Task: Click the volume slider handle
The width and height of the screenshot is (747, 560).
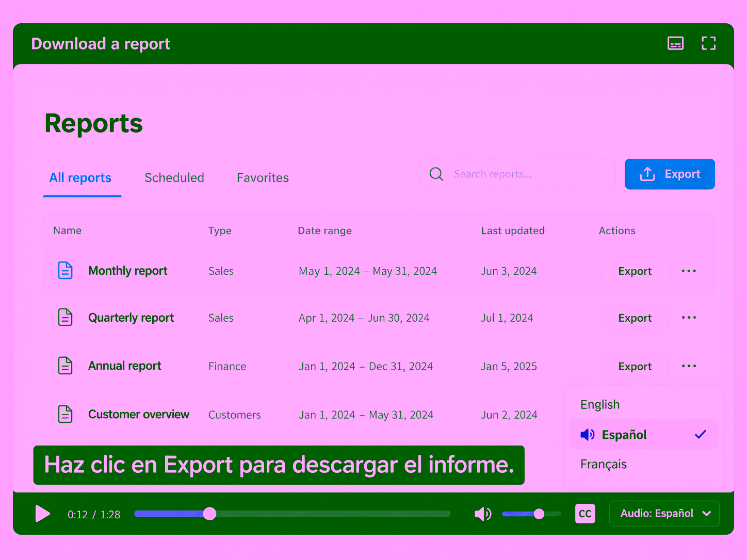Action: tap(539, 514)
